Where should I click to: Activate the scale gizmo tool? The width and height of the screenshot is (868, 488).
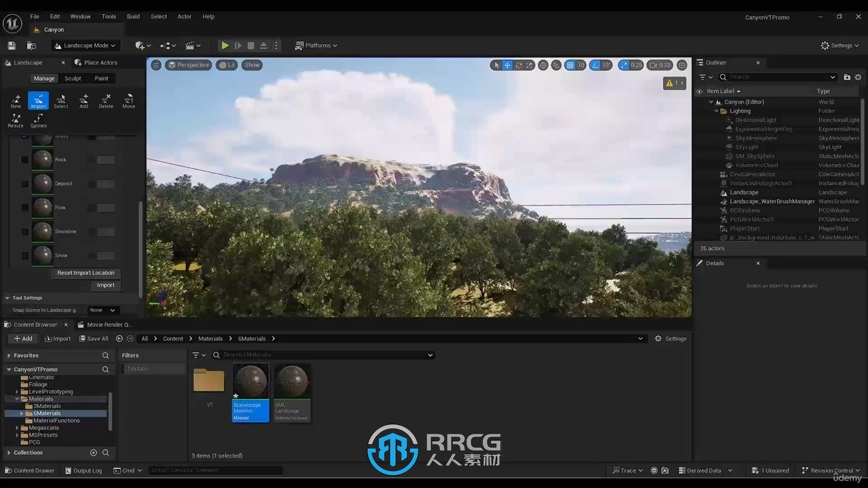pos(530,65)
